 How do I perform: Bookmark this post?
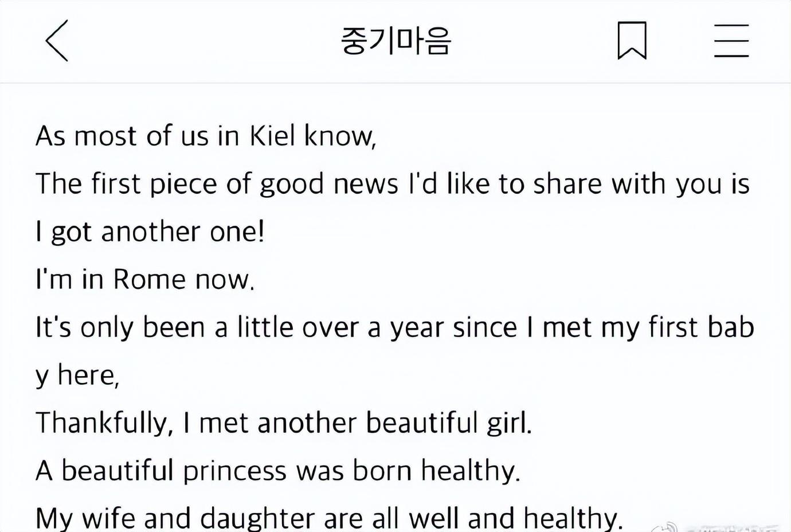(632, 41)
